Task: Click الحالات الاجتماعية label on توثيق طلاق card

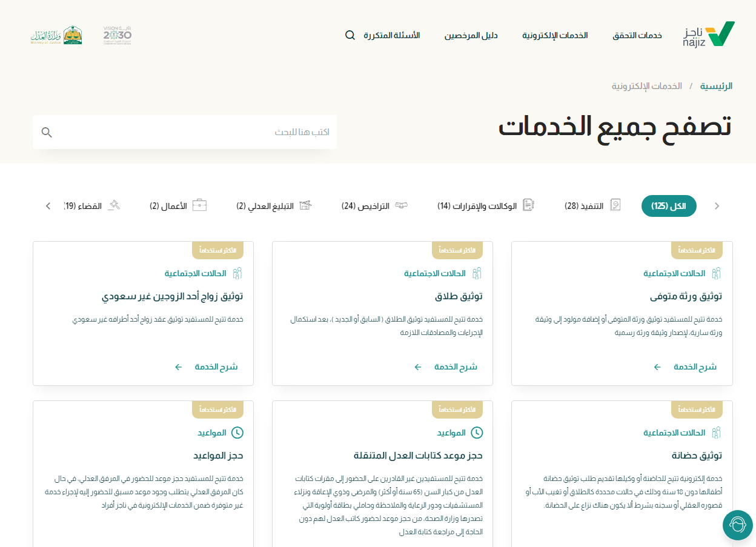Action: 435,273
